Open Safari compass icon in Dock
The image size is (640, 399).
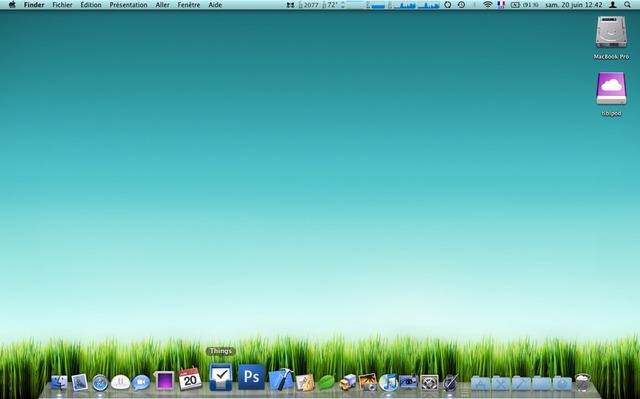[x=100, y=383]
